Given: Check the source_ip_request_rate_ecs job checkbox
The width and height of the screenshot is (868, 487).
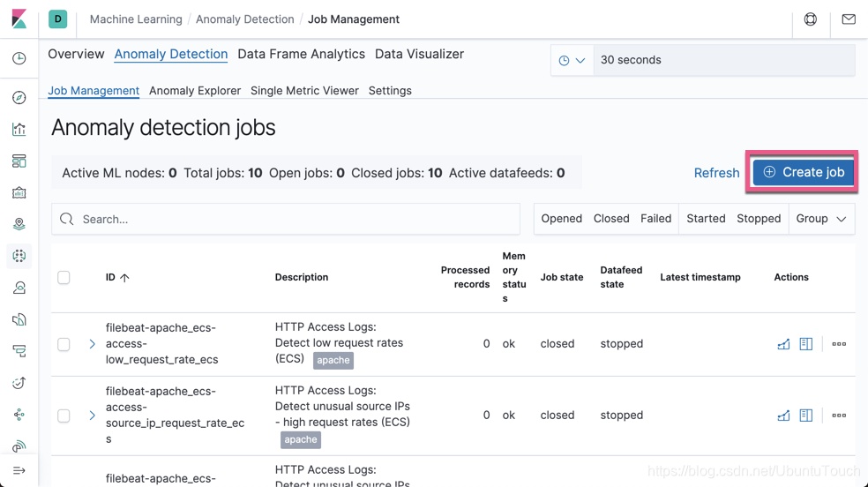Looking at the screenshot, I should (x=64, y=416).
